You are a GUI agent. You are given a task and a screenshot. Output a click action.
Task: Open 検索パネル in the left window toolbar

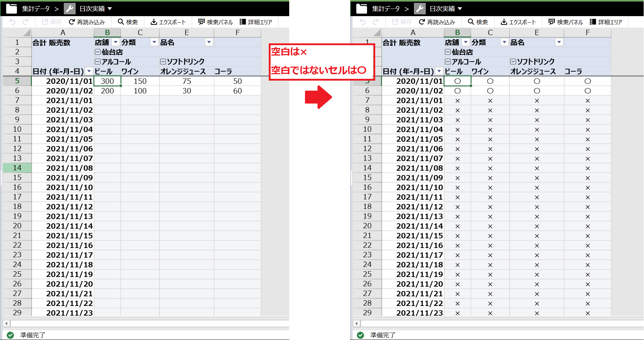(215, 22)
